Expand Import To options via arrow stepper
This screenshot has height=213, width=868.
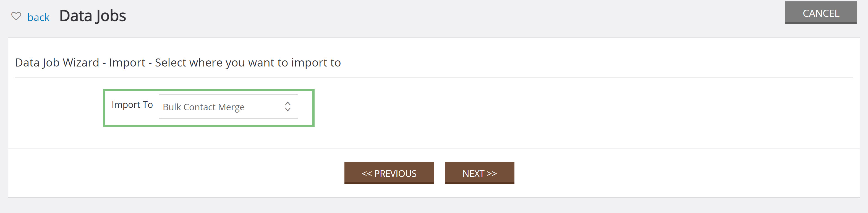287,106
